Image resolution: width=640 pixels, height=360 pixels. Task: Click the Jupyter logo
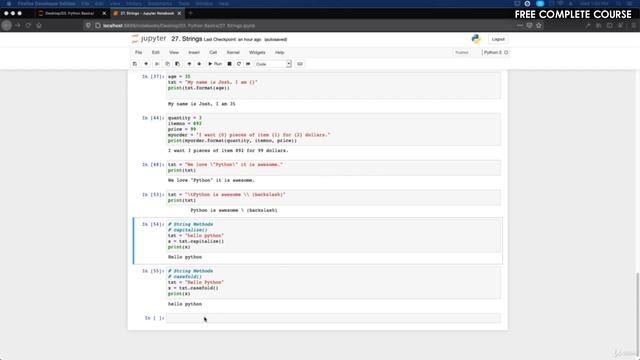(x=149, y=39)
